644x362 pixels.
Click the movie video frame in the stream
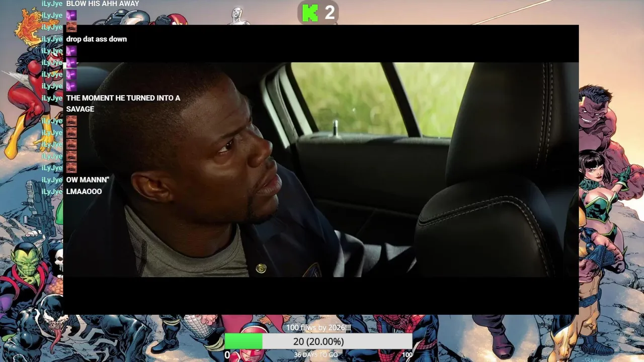[x=321, y=169]
